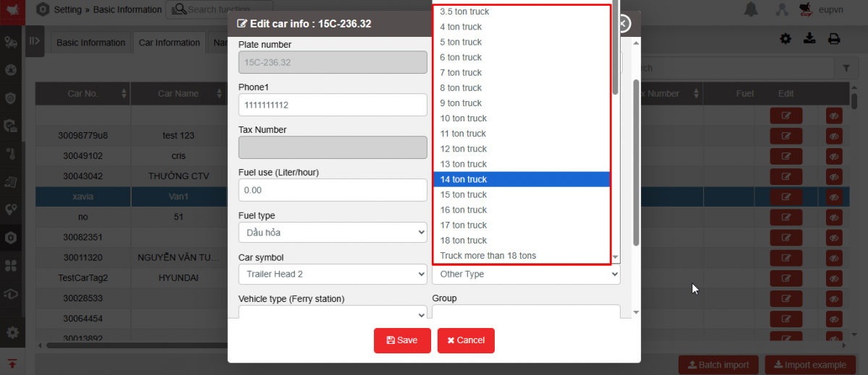Toggle the eye icon in the first table row
Image resolution: width=868 pixels, height=375 pixels.
pyautogui.click(x=834, y=115)
